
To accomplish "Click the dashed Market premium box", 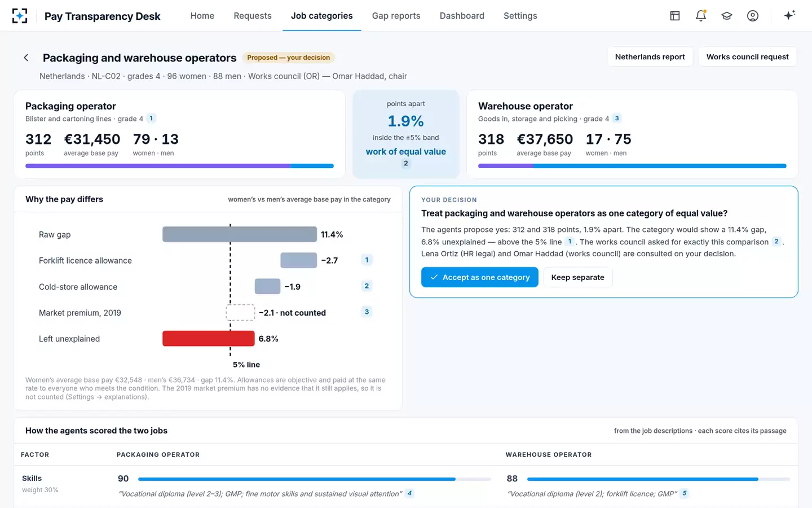I will tap(240, 313).
